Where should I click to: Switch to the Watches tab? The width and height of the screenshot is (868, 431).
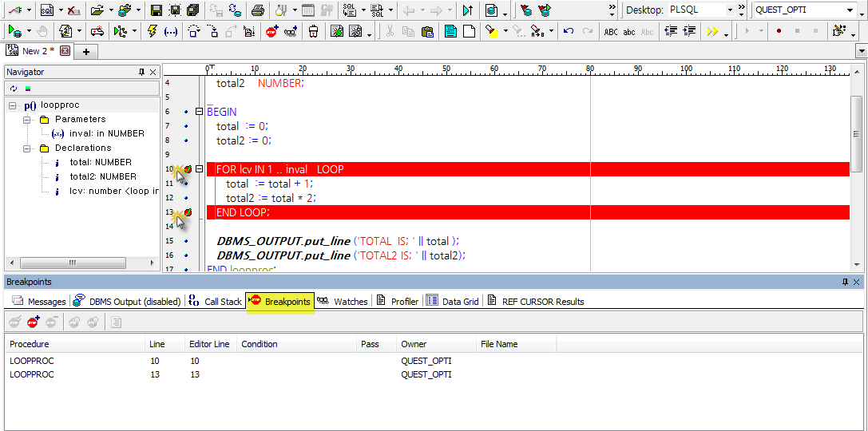pyautogui.click(x=343, y=302)
